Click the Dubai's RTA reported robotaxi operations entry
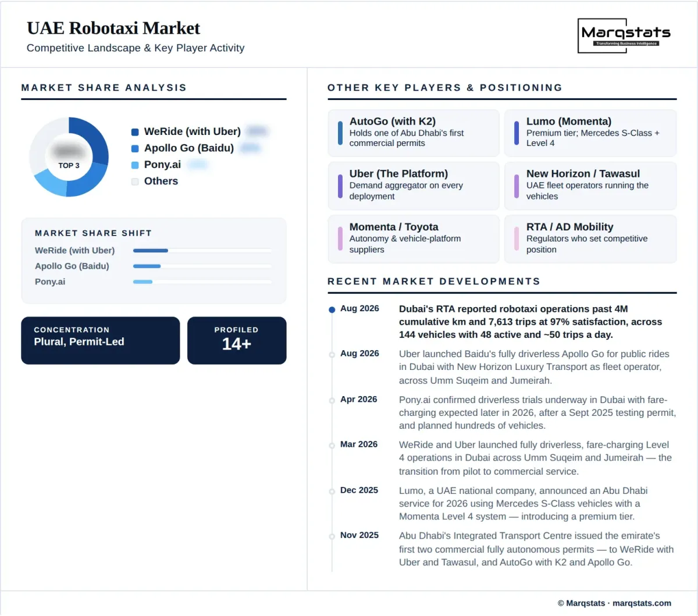The height and width of the screenshot is (616, 698). 530,322
